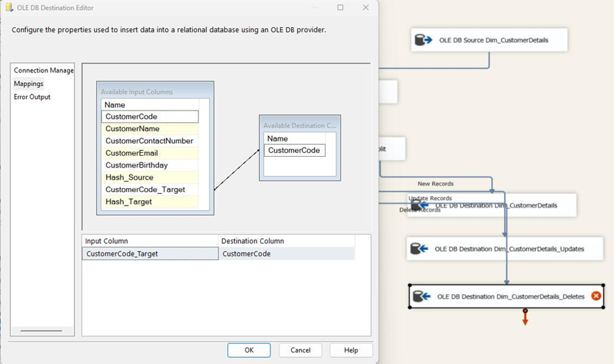Click the red error indicator on Deletes destination
Screen dimensions: 614x364
click(x=597, y=296)
